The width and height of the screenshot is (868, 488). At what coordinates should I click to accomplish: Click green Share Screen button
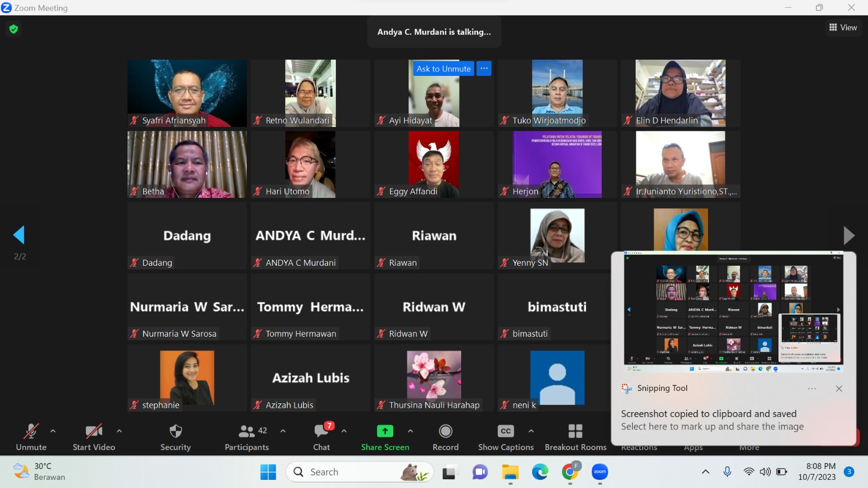coord(385,437)
